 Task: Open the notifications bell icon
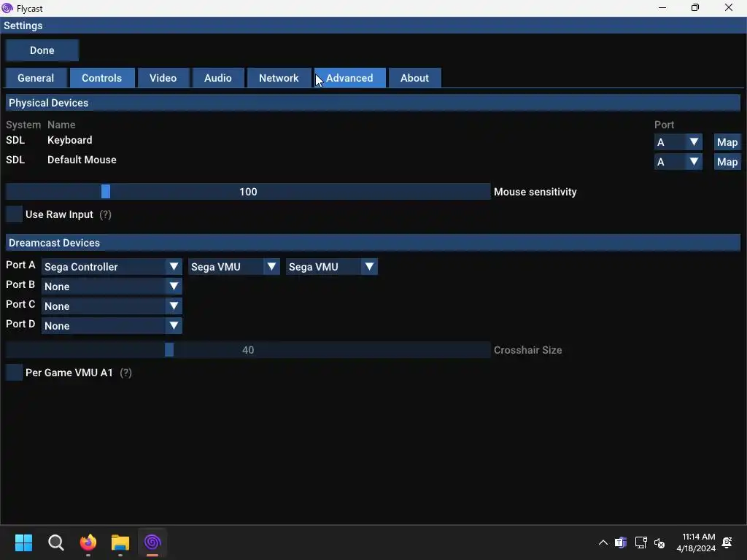727,542
